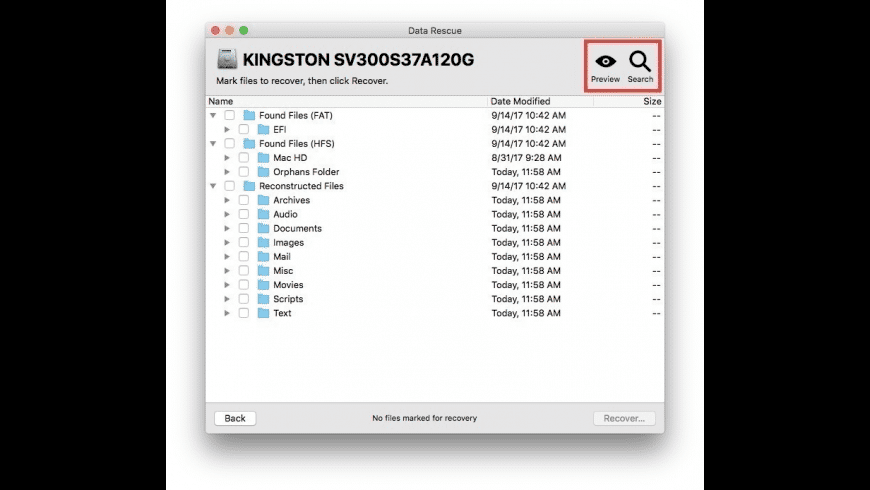Image resolution: width=870 pixels, height=490 pixels.
Task: Click the Movies folder icon
Action: (x=264, y=285)
